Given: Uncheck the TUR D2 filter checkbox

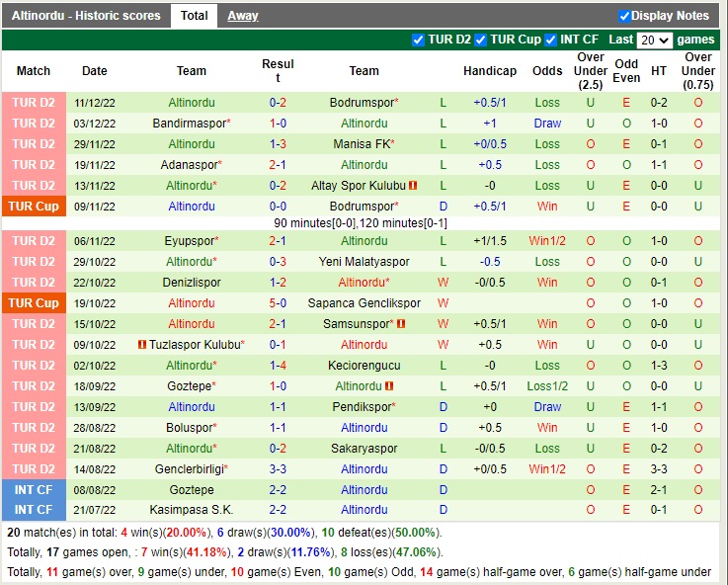Looking at the screenshot, I should (x=419, y=40).
